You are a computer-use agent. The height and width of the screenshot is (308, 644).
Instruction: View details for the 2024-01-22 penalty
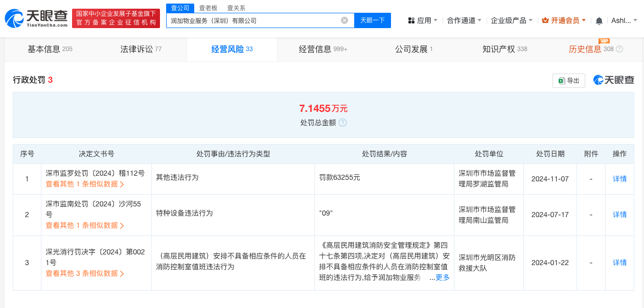point(619,263)
